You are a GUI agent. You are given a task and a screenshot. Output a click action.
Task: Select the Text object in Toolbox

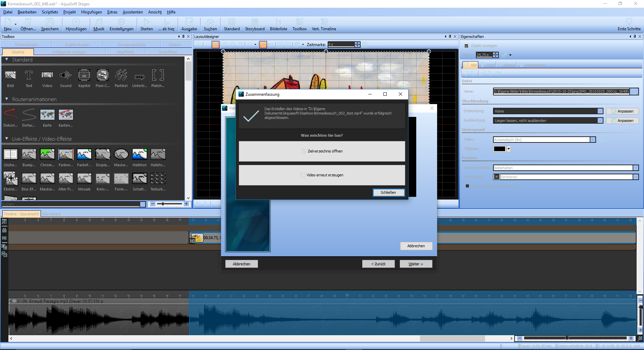[29, 76]
